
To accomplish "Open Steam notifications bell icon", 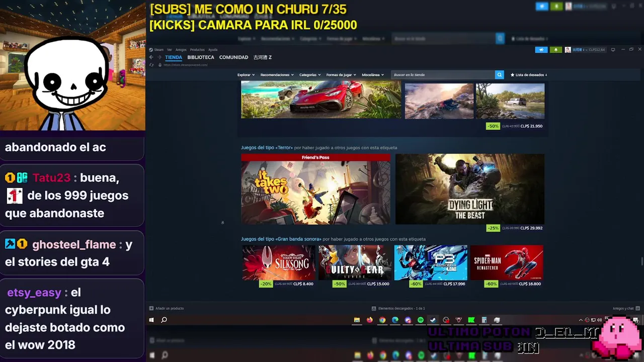I will [x=556, y=50].
